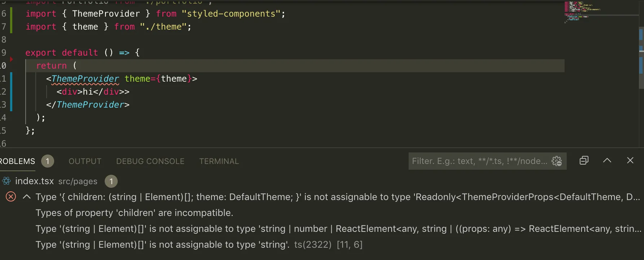Maximize the panel with the up chevron
This screenshot has height=260, width=644.
607,161
